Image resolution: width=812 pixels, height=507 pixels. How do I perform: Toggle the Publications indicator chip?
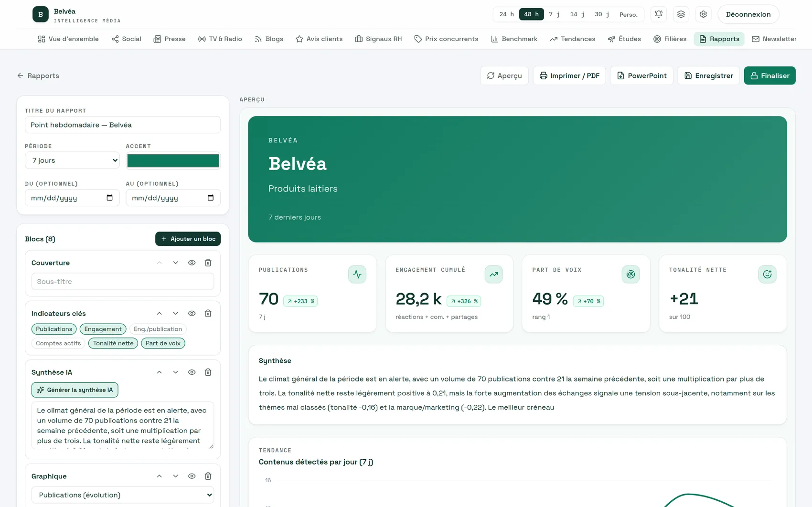54,329
